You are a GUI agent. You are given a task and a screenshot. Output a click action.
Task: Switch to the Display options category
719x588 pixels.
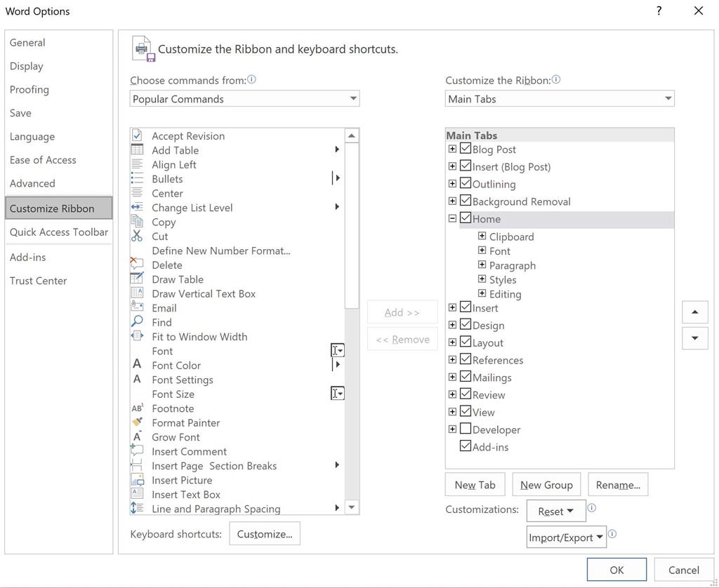[x=59, y=66]
